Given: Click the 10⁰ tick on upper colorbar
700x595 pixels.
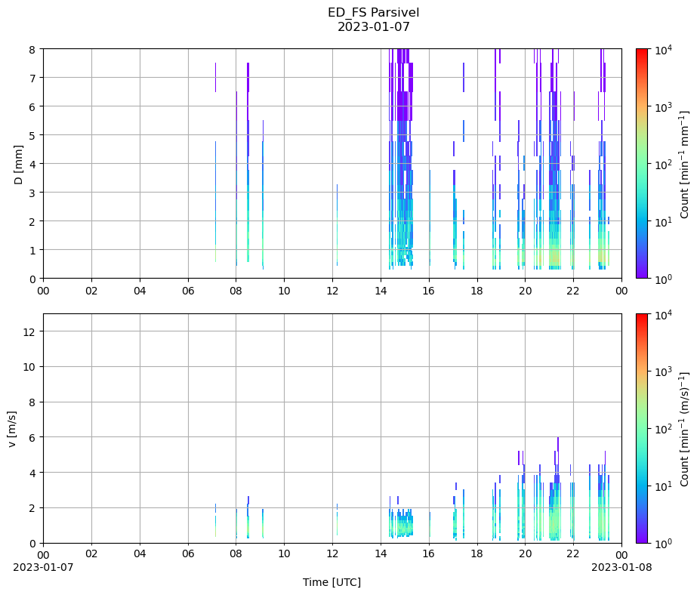Looking at the screenshot, I should coord(663,279).
